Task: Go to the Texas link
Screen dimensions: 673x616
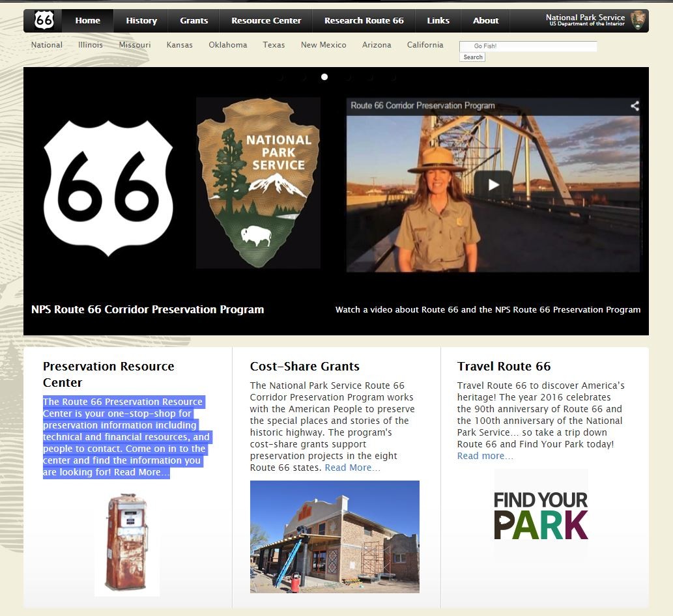Action: point(274,45)
